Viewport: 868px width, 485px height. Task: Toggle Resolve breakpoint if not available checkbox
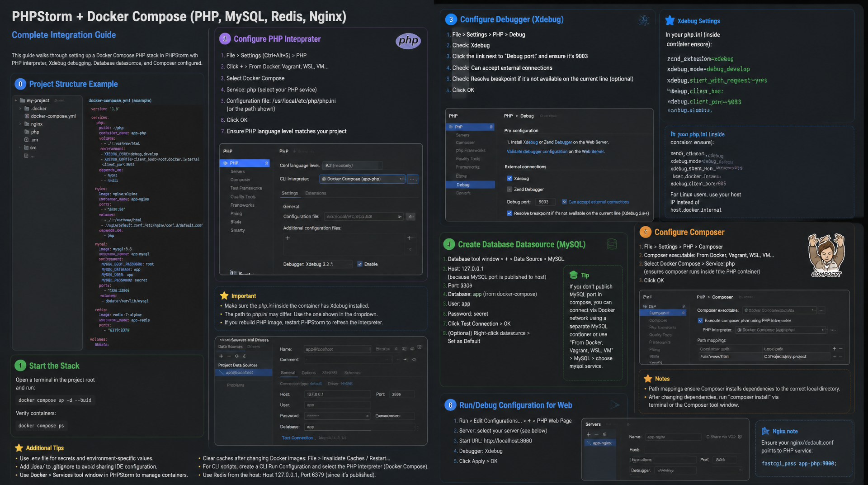tap(509, 213)
